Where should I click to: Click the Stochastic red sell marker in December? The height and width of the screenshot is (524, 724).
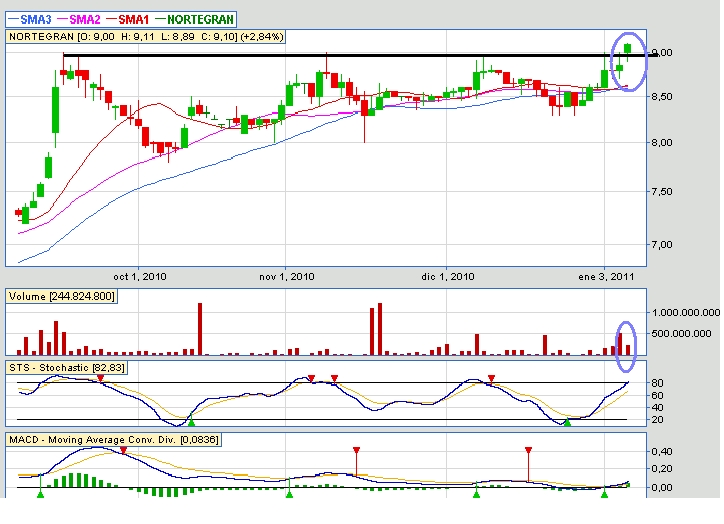click(491, 379)
